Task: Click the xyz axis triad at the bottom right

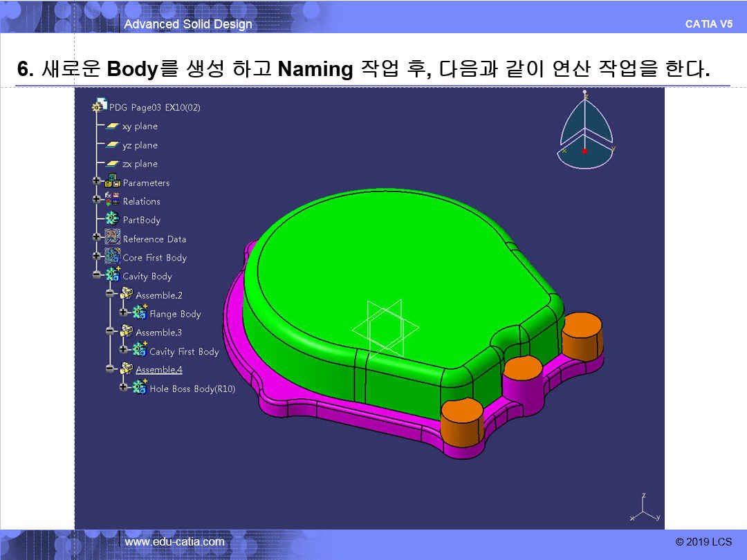Action: click(x=644, y=510)
